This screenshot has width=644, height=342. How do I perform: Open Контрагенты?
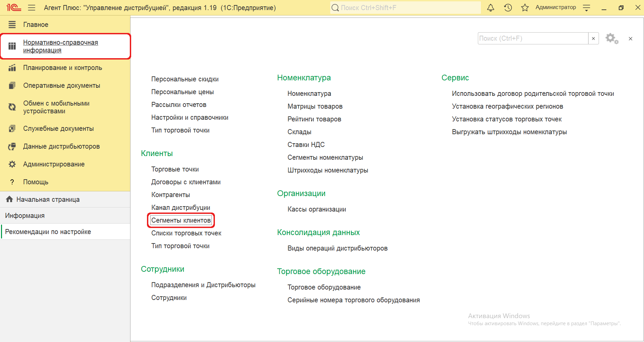(171, 195)
